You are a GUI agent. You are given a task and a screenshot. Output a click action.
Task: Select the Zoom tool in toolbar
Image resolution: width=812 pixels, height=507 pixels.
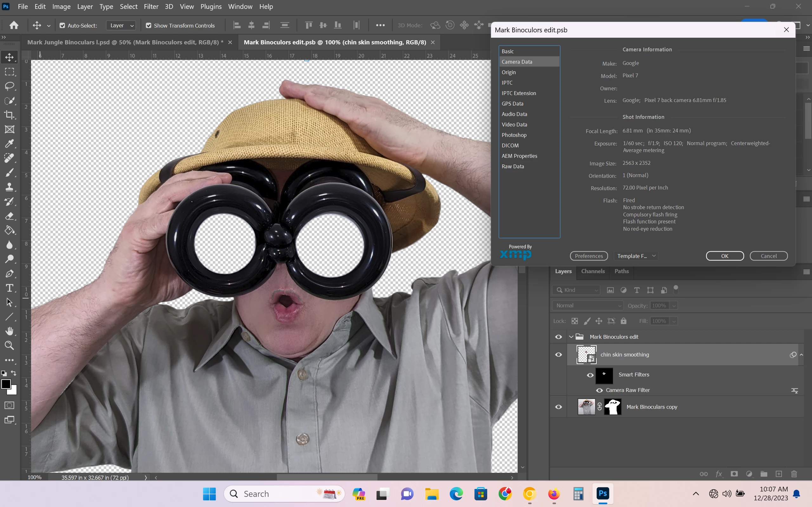pos(10,345)
